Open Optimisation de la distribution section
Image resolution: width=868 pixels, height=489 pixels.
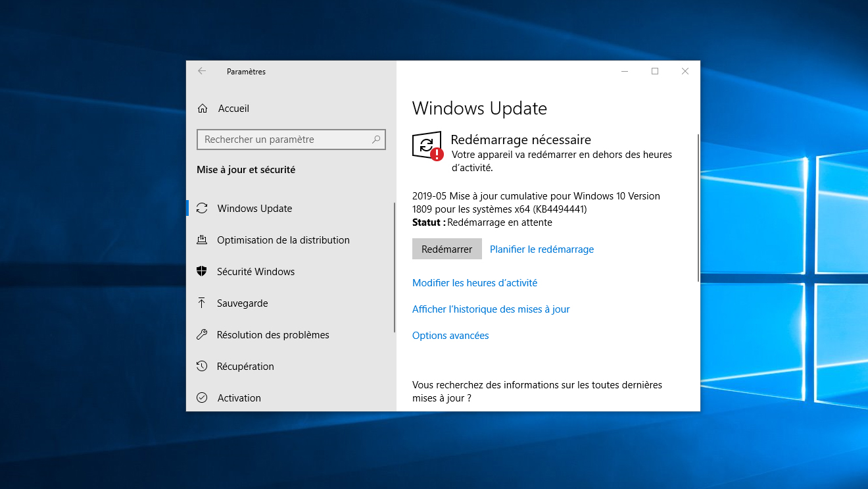click(290, 240)
